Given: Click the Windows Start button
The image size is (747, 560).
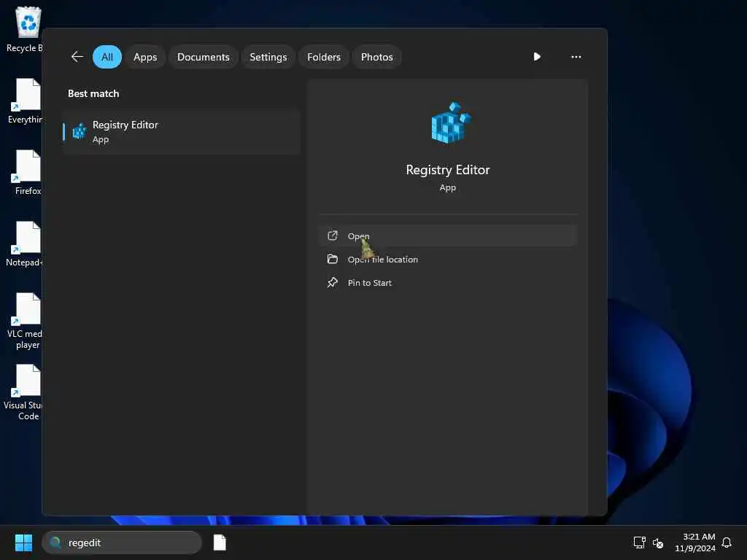Looking at the screenshot, I should point(23,542).
